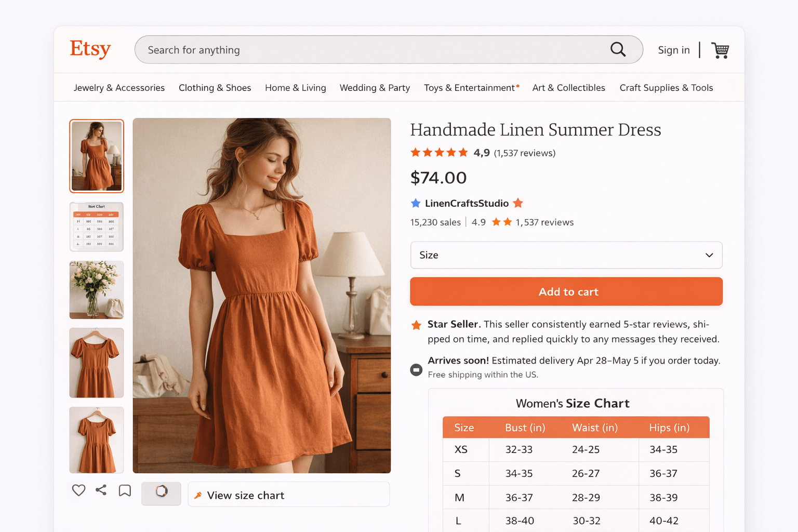Click the Star Seller badge icon
Viewport: 798px width, 532px height.
(x=416, y=325)
